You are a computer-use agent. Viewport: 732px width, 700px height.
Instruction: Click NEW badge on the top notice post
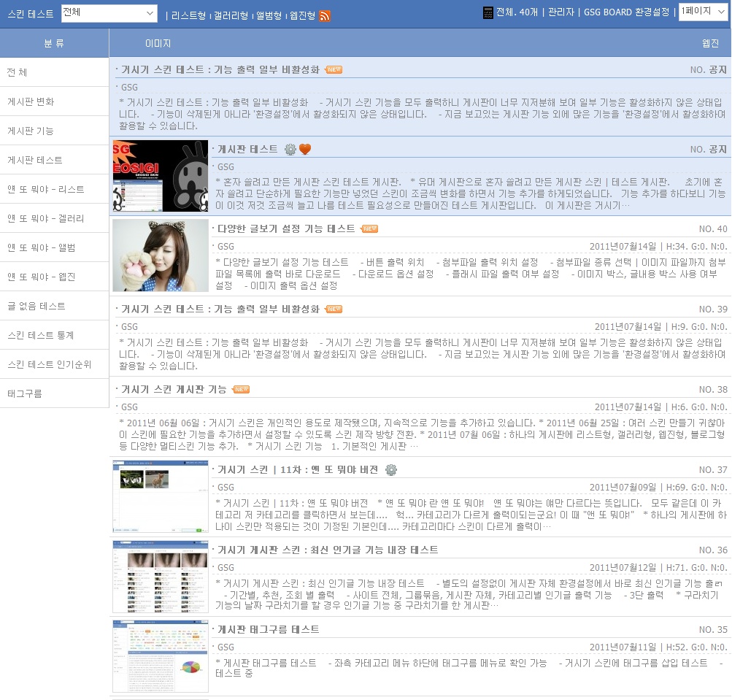point(334,69)
